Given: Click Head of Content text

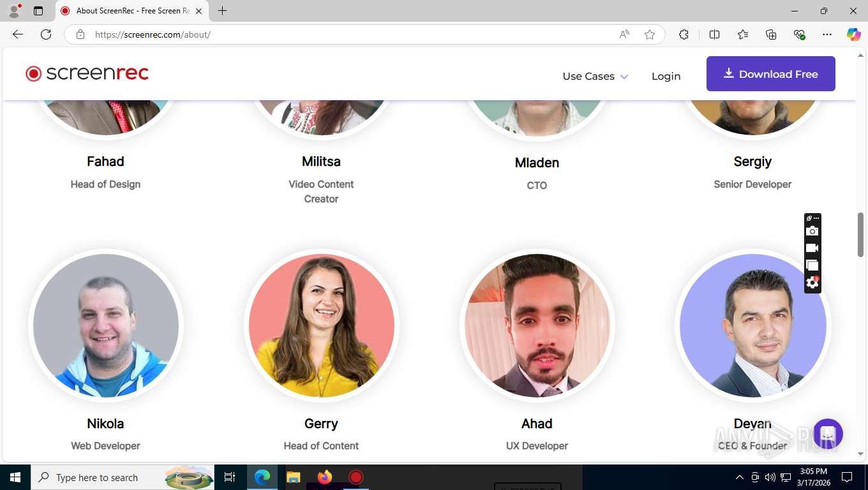Looking at the screenshot, I should point(321,445).
